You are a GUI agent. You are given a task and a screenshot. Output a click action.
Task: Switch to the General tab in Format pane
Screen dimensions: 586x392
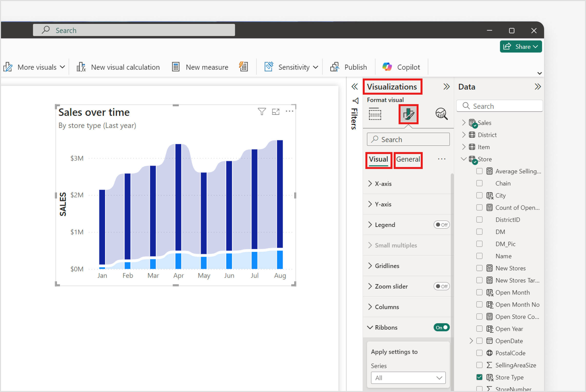coord(408,159)
